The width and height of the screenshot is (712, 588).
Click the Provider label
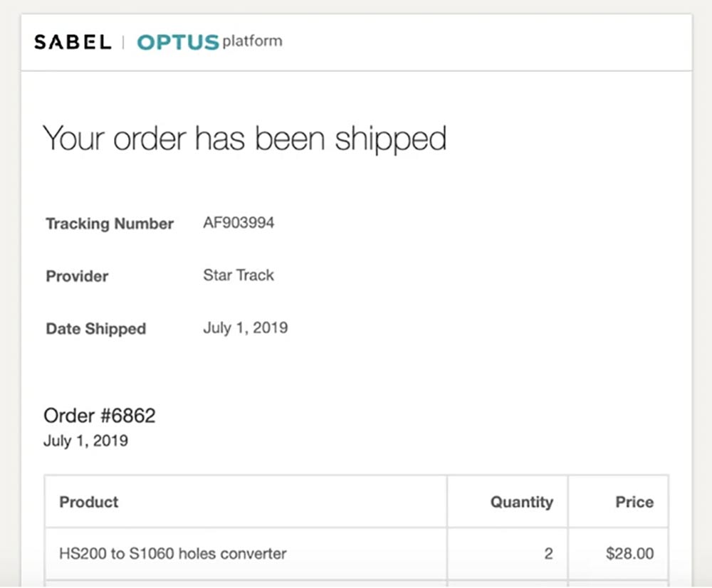point(77,276)
